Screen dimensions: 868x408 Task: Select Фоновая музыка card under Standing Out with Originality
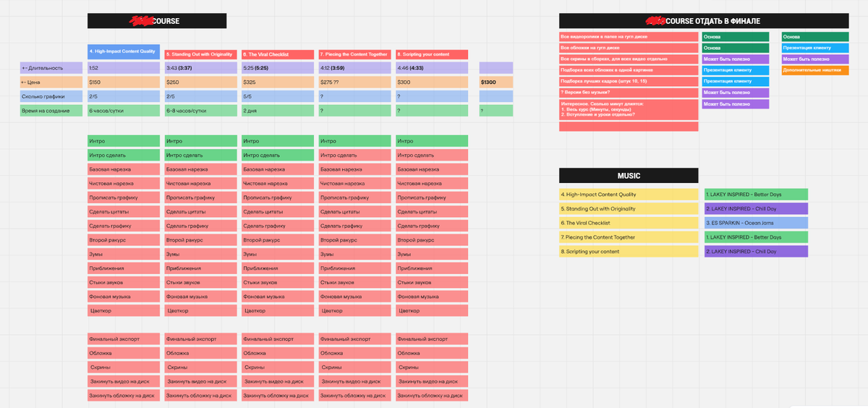tap(201, 297)
